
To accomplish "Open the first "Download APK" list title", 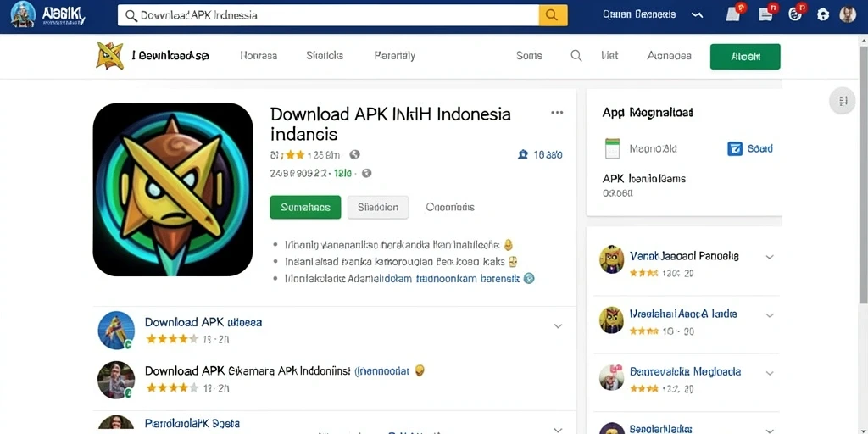I will point(203,322).
